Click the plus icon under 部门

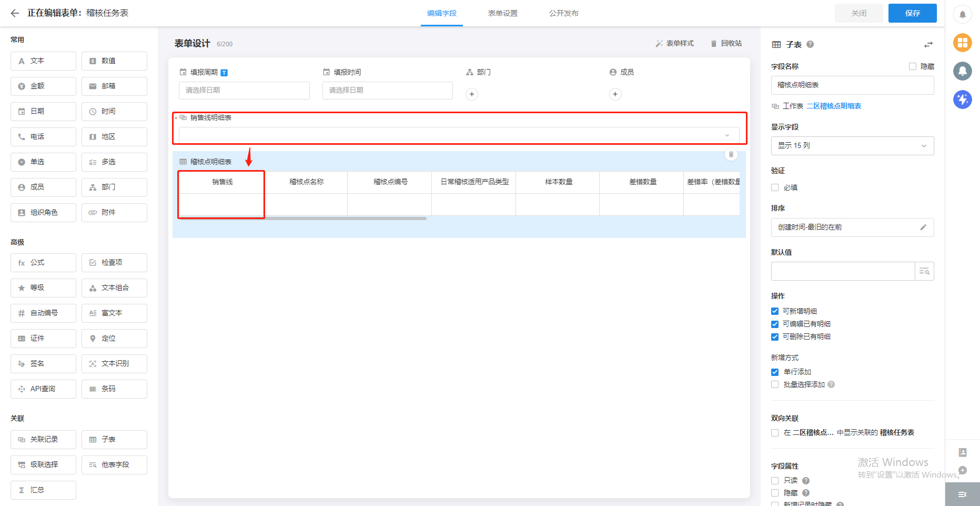(x=472, y=94)
